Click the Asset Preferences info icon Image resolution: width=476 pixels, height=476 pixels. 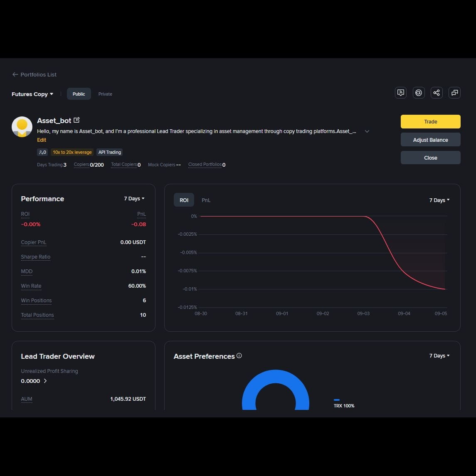click(239, 355)
